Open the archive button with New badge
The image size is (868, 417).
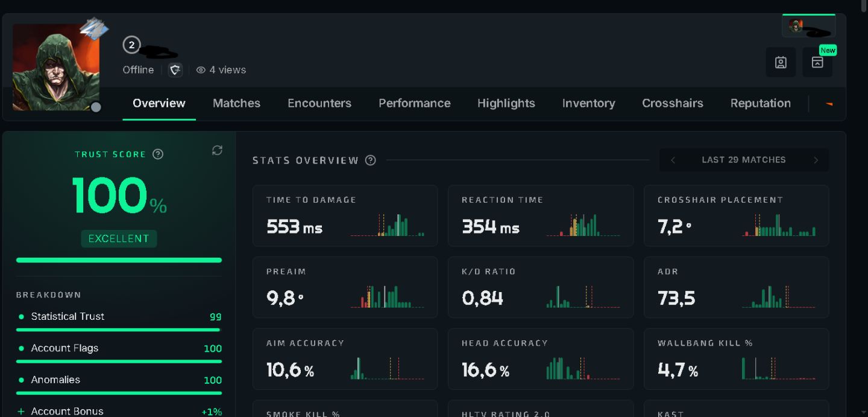[817, 62]
